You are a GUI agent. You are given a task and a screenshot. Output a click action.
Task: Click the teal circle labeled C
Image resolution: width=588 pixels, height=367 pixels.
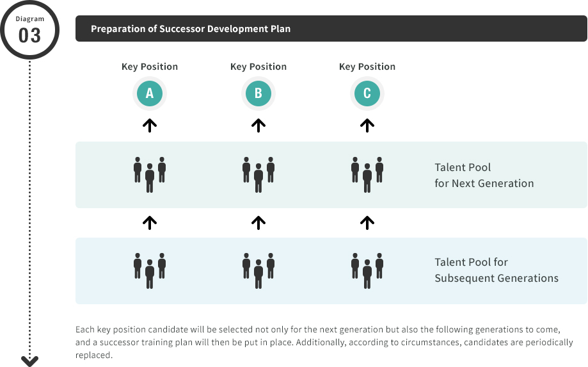coord(367,94)
